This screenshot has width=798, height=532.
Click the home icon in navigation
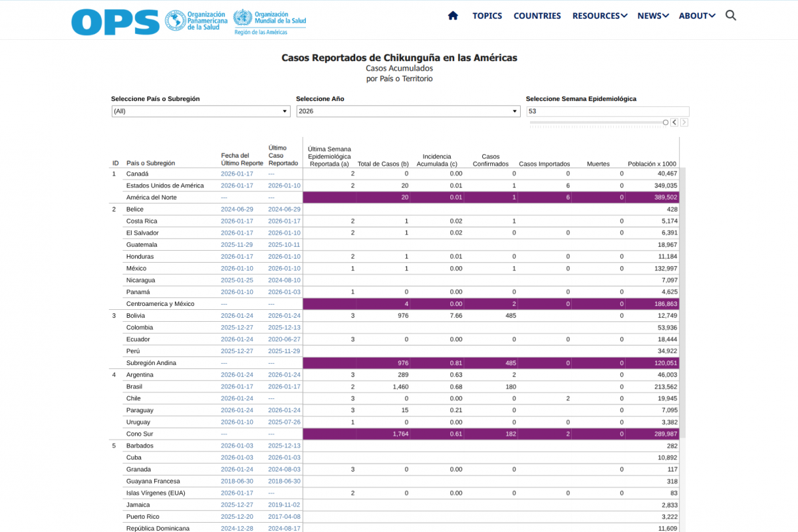coord(453,16)
